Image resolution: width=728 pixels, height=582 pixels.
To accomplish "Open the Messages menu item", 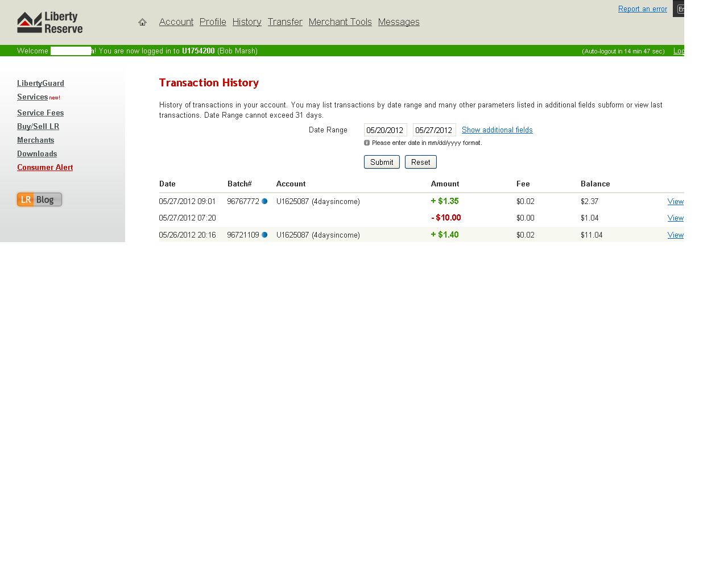I will click(x=399, y=22).
